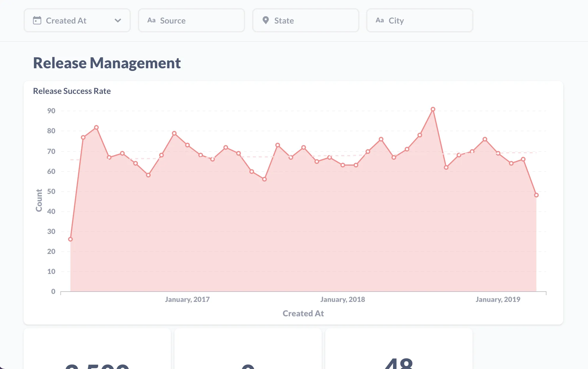This screenshot has width=588, height=369.
Task: Focus the Source filter field
Action: [191, 20]
